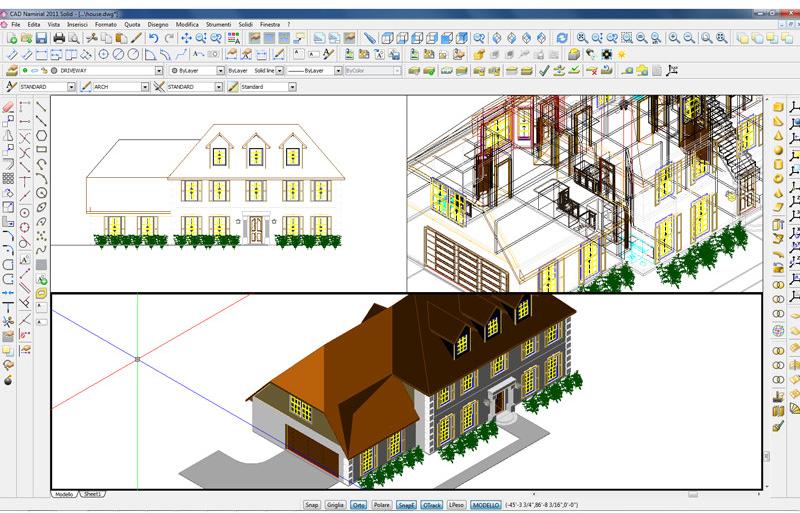Click the sun light icon in toolbar
Viewport: 800px width, 513px height.
click(x=621, y=54)
